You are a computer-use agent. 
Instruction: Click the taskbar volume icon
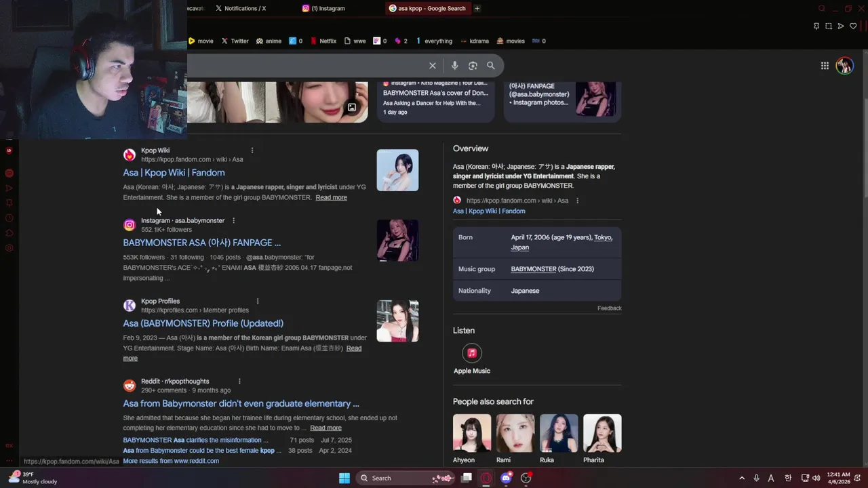click(816, 478)
